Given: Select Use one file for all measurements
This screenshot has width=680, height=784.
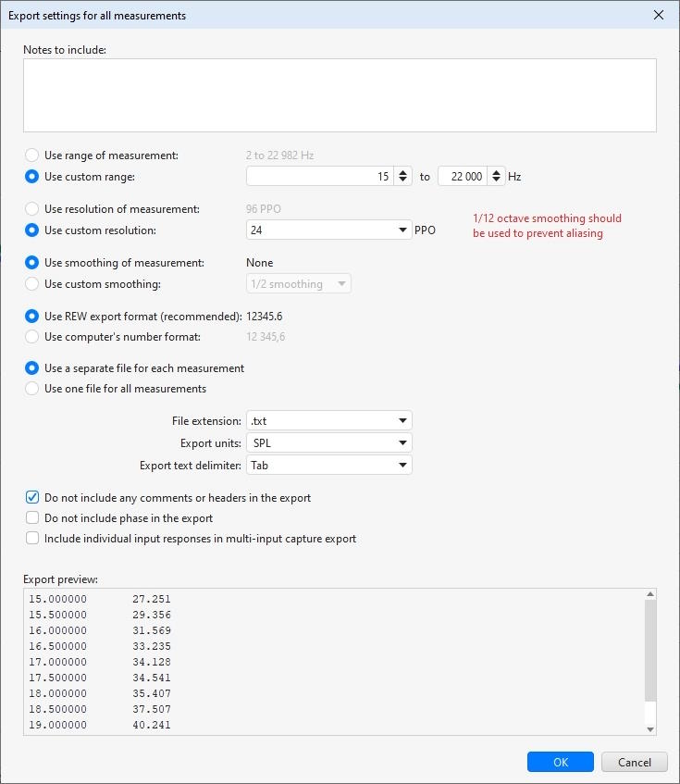Looking at the screenshot, I should point(32,389).
